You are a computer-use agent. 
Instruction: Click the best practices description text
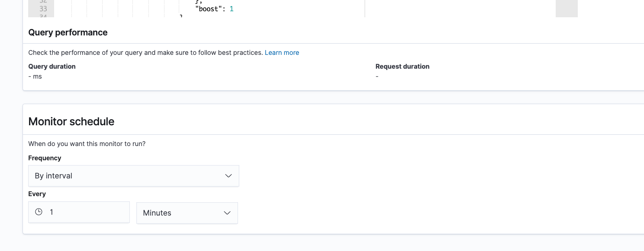145,53
